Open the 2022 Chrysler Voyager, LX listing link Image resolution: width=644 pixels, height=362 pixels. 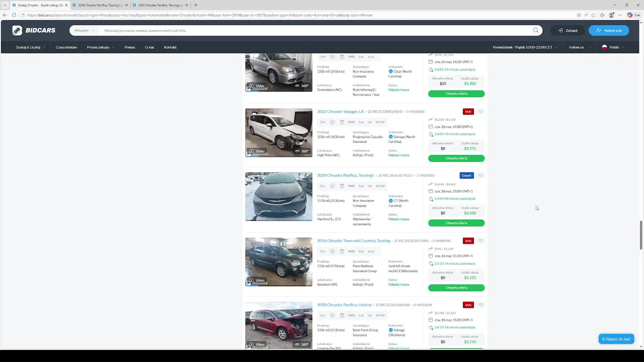coord(340,112)
